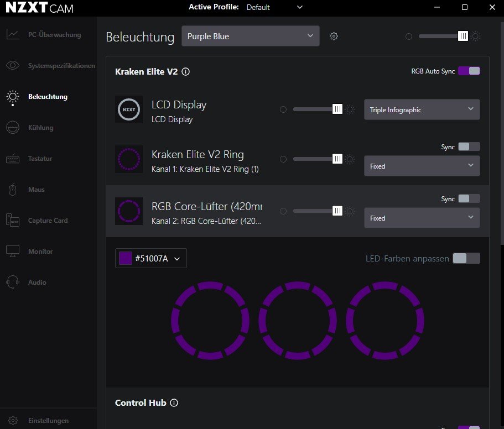Open the Kühlung section

[40, 128]
